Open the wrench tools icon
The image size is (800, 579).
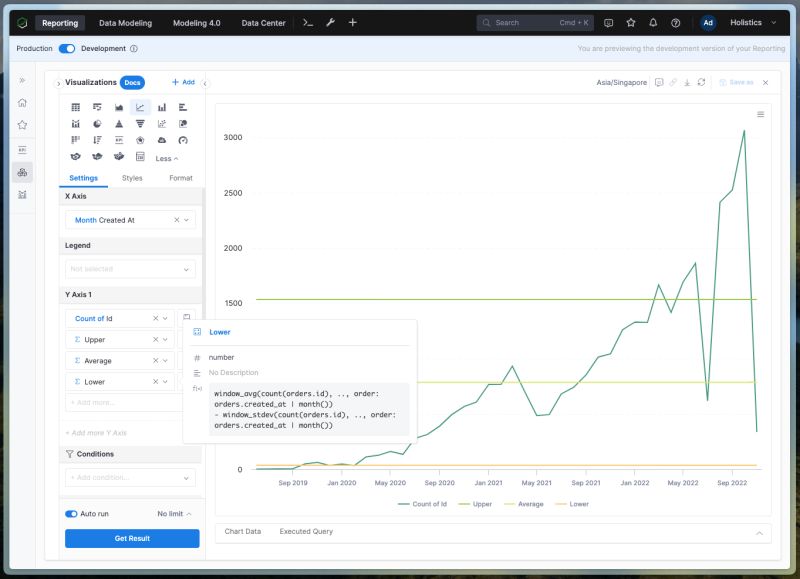[330, 22]
